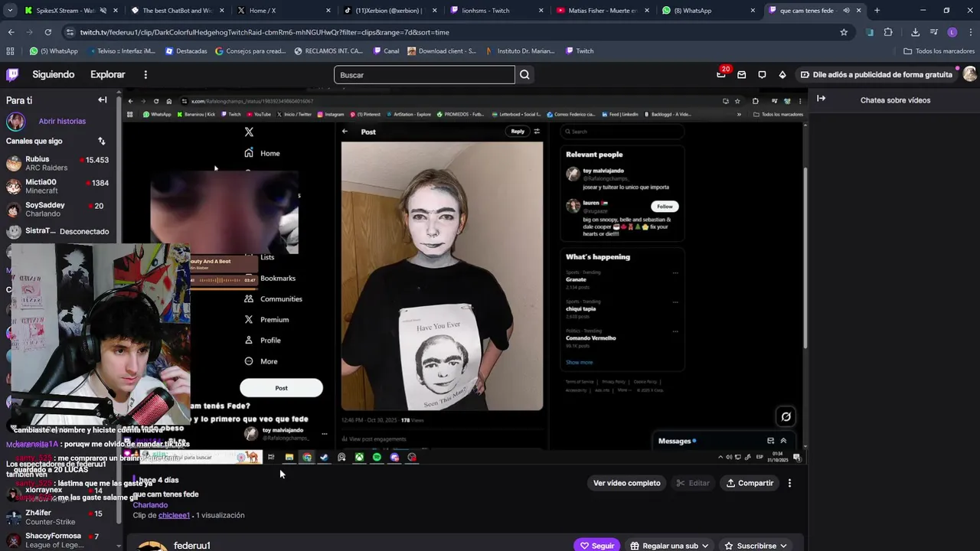This screenshot has height=551, width=980.
Task: Open Chrome three-dot menu
Action: [x=969, y=32]
